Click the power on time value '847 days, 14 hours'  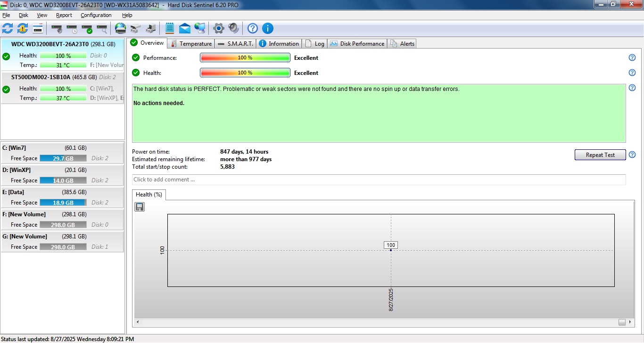coord(244,152)
